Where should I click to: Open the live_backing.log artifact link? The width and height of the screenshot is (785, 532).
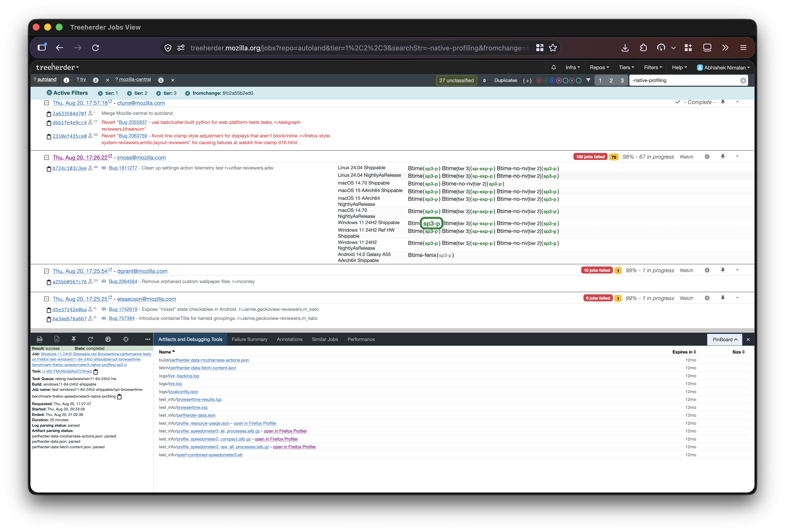(183, 376)
